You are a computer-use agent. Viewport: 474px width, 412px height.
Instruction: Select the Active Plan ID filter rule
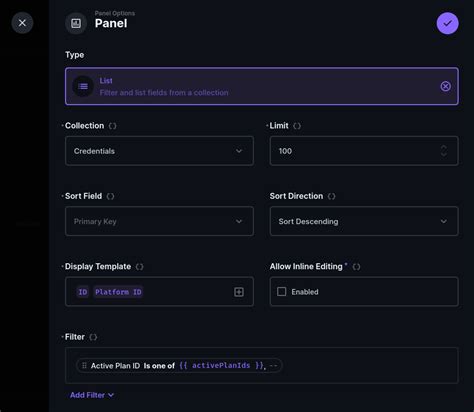click(179, 366)
